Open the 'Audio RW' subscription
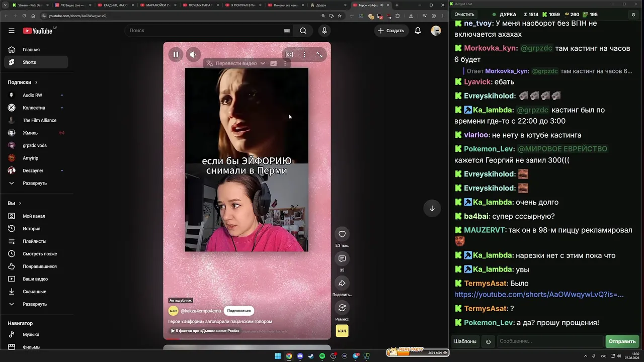Screen dimensions: 644x362 tap(35, 95)
